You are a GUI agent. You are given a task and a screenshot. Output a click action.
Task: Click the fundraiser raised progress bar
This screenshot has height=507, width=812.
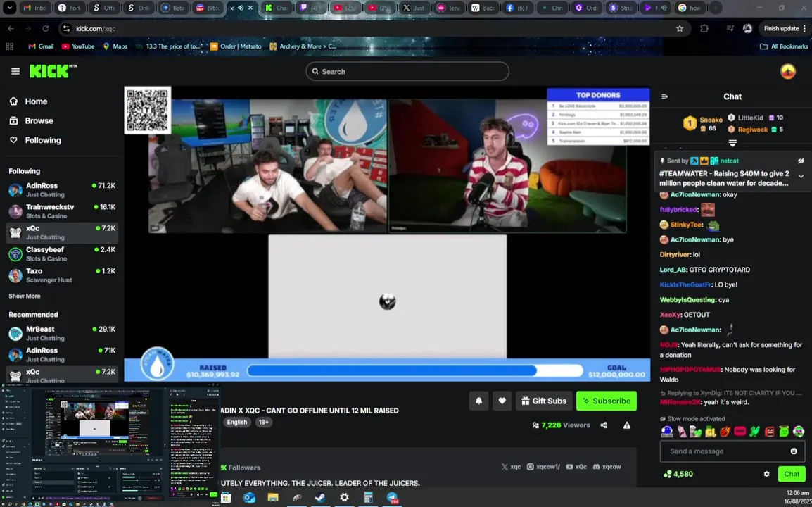coord(415,370)
